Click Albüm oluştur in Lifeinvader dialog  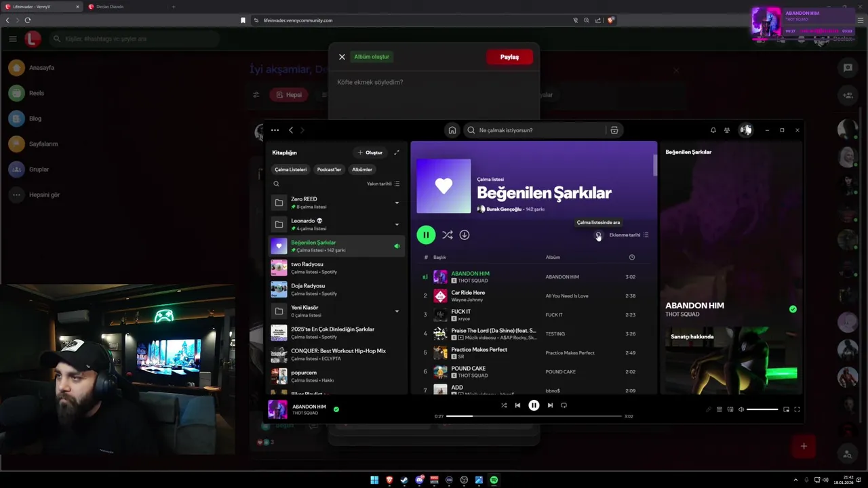click(x=372, y=57)
